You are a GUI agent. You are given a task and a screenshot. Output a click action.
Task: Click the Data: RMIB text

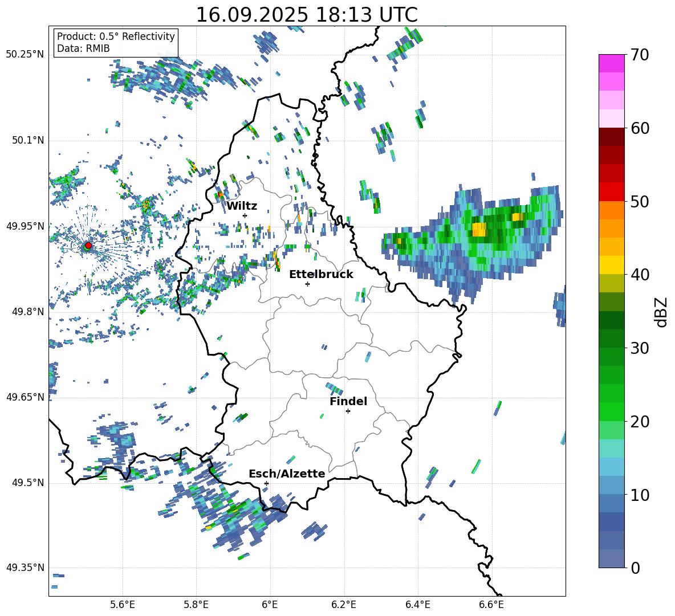tap(83, 48)
